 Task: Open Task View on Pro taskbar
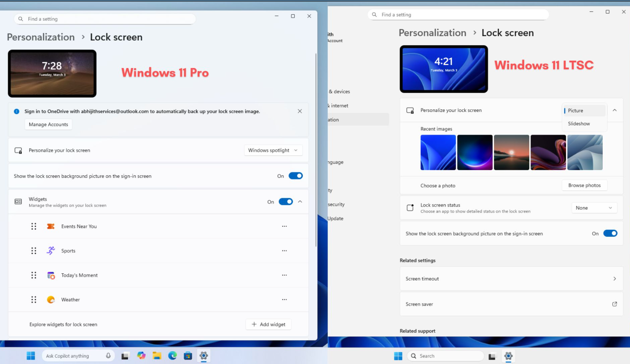(125, 356)
